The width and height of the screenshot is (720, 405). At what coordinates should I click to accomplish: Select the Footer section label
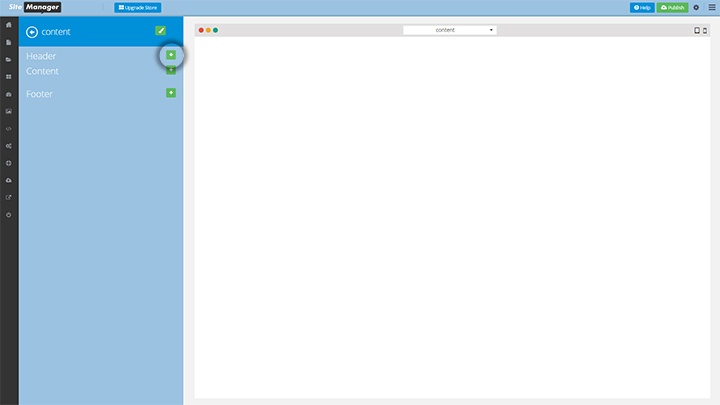point(39,94)
